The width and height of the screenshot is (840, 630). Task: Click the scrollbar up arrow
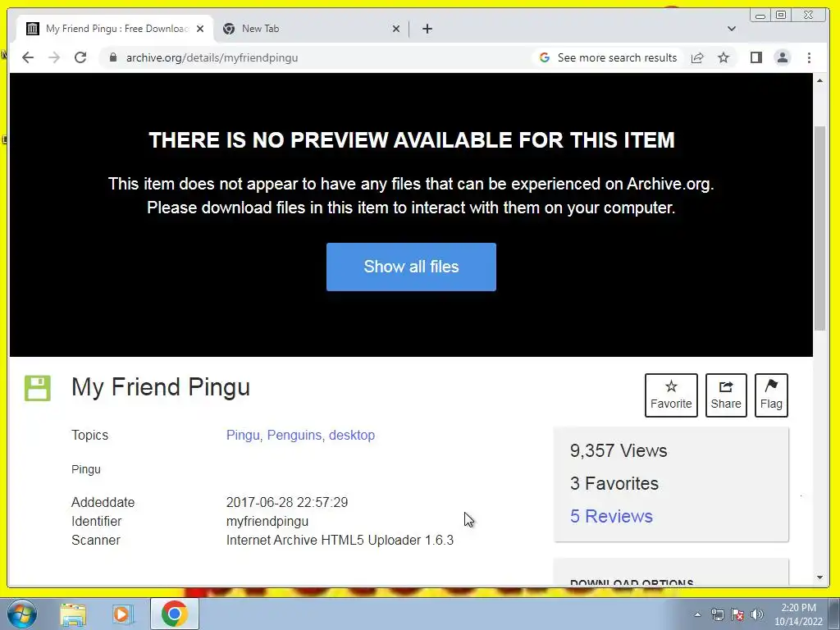click(819, 80)
